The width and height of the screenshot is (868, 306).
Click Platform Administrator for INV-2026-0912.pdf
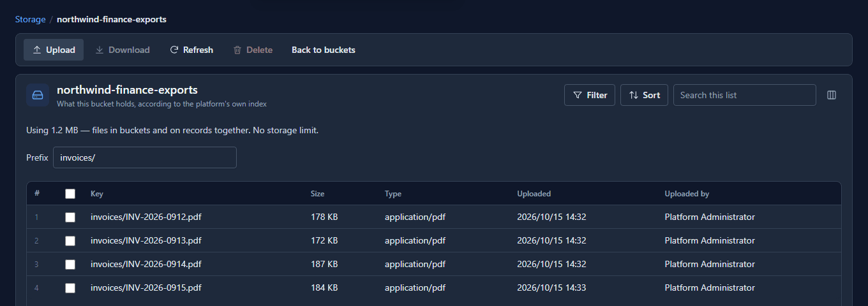(710, 217)
